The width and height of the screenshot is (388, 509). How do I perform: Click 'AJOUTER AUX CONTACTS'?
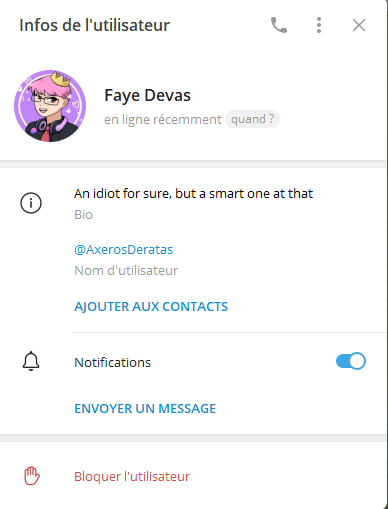coord(151,307)
